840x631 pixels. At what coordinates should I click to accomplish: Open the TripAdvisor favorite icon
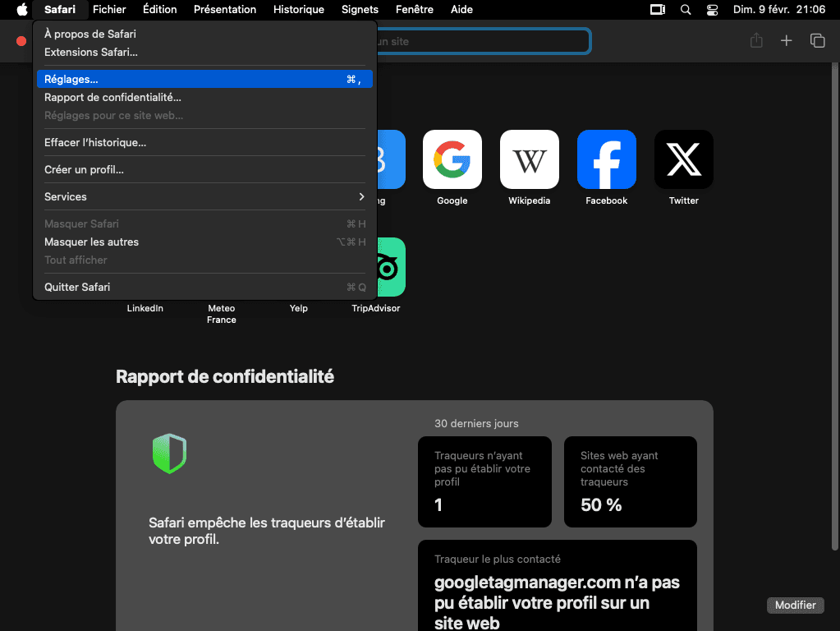391,267
